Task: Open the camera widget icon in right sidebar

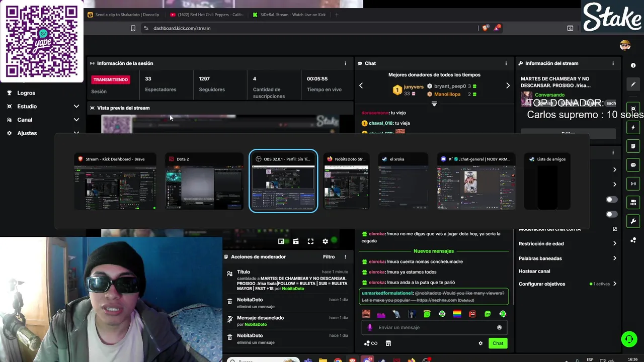Action: point(633,202)
